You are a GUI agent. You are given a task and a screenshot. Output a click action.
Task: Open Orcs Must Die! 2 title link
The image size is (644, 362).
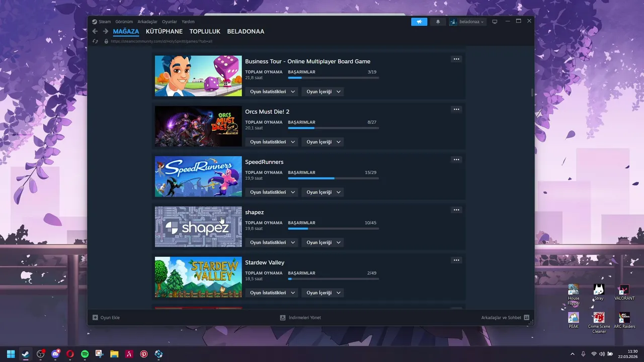267,112
